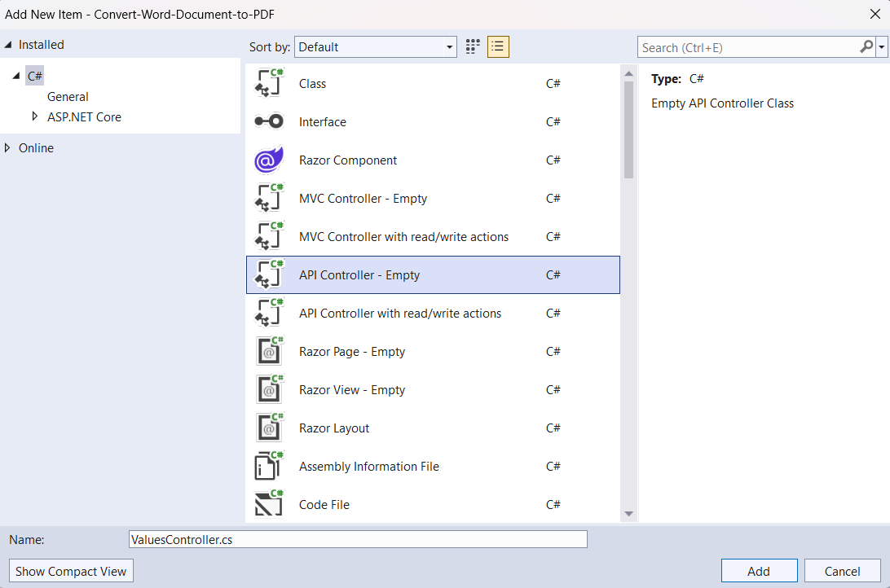Click the search magnifier icon
The image size is (890, 588).
pyautogui.click(x=866, y=46)
